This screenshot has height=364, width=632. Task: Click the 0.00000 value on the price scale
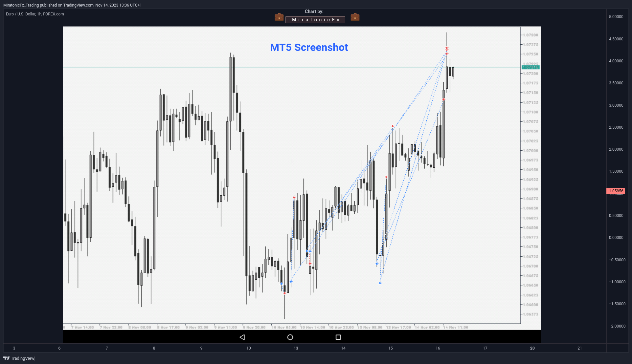pos(616,238)
